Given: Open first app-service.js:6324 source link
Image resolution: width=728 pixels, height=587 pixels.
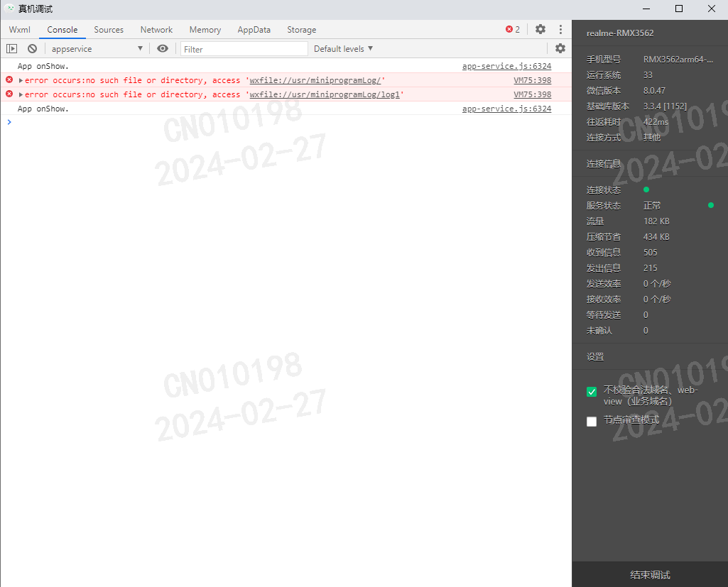Looking at the screenshot, I should tap(506, 66).
